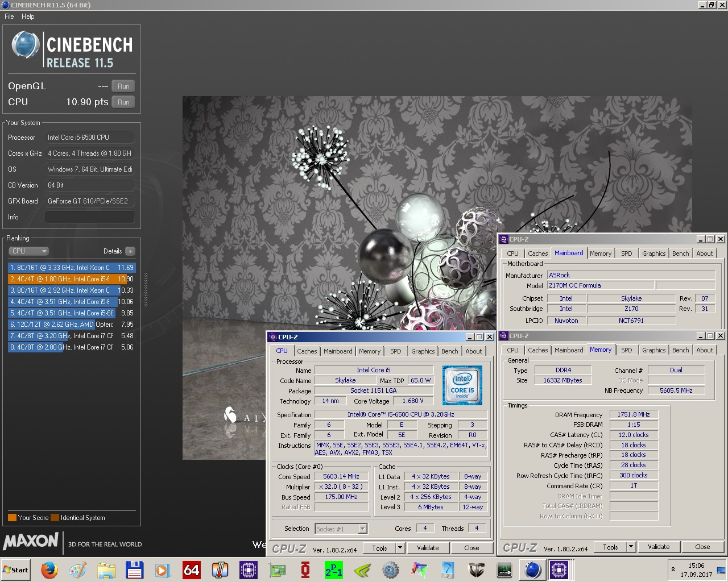Click the active CPU-Z taskbar button at right
Viewport: 728px width, 582px height.
click(559, 569)
